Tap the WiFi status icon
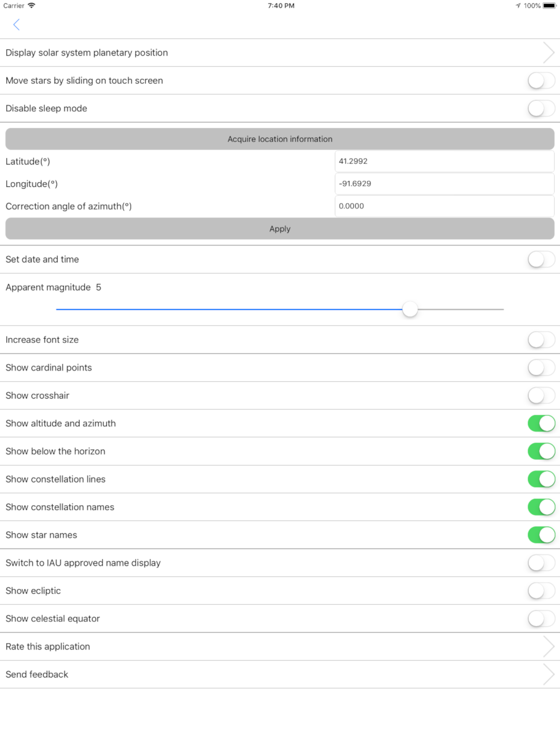560x747 pixels. (x=31, y=5)
